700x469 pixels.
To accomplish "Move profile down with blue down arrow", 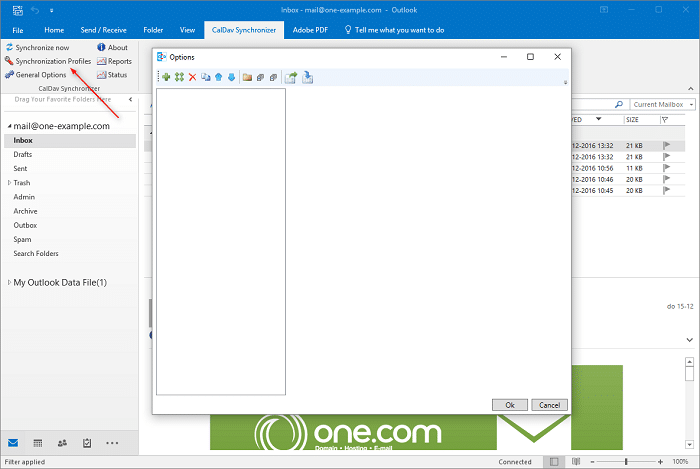I will pyautogui.click(x=231, y=77).
